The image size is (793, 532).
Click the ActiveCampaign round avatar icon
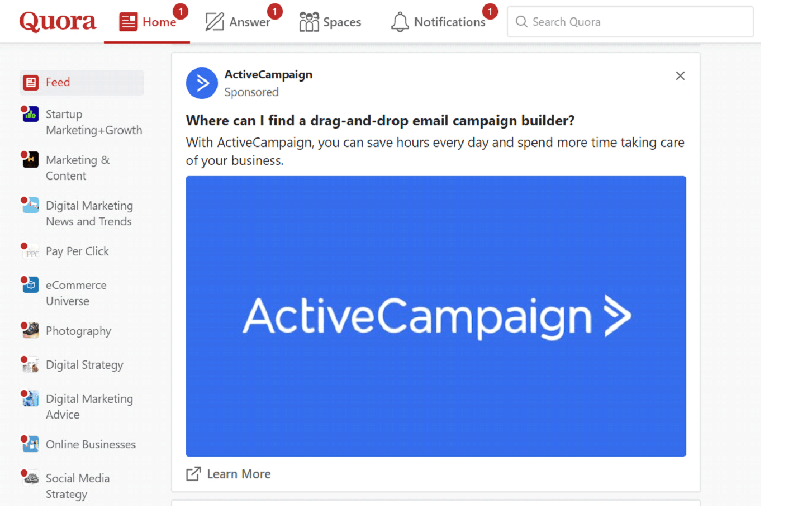(202, 83)
